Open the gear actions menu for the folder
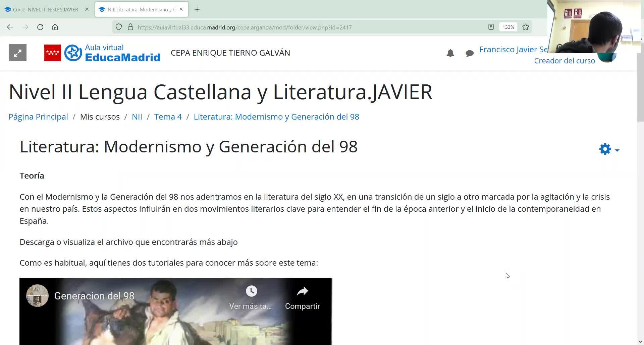 (x=609, y=149)
